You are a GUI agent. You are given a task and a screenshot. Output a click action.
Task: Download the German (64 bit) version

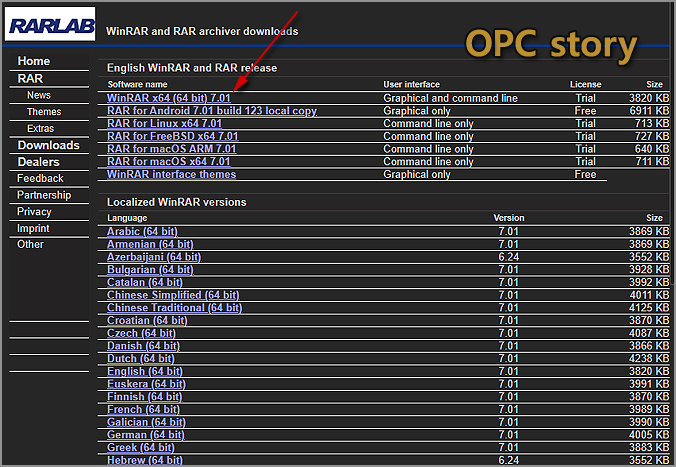click(x=146, y=435)
